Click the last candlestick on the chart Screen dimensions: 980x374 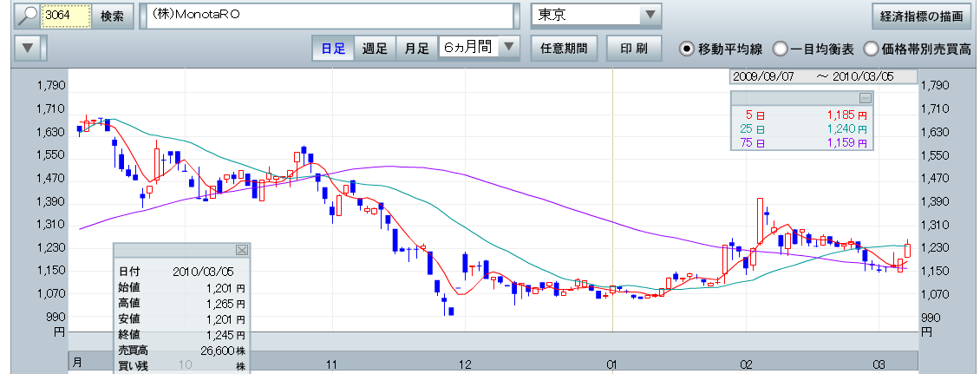click(907, 249)
